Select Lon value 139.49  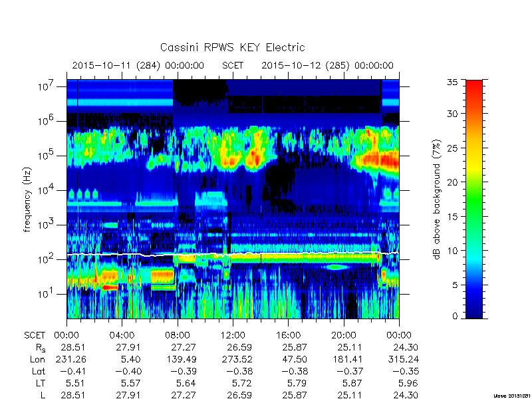[x=181, y=359]
